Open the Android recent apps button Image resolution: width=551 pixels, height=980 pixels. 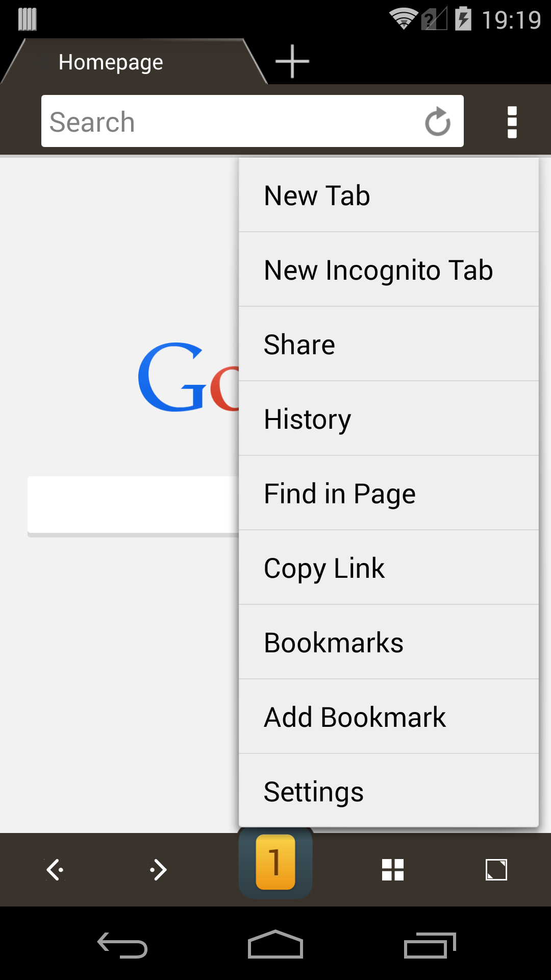pos(430,945)
